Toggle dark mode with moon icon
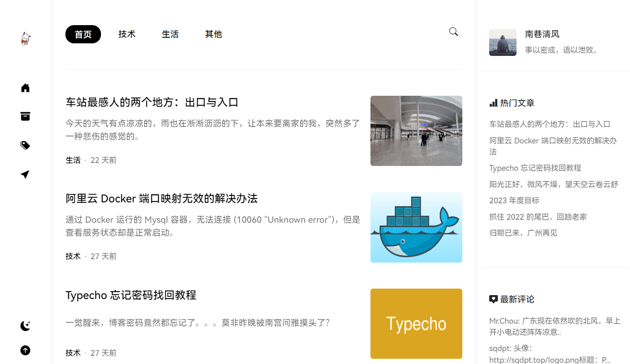Viewport: 630px width, 364px height. coord(26,326)
